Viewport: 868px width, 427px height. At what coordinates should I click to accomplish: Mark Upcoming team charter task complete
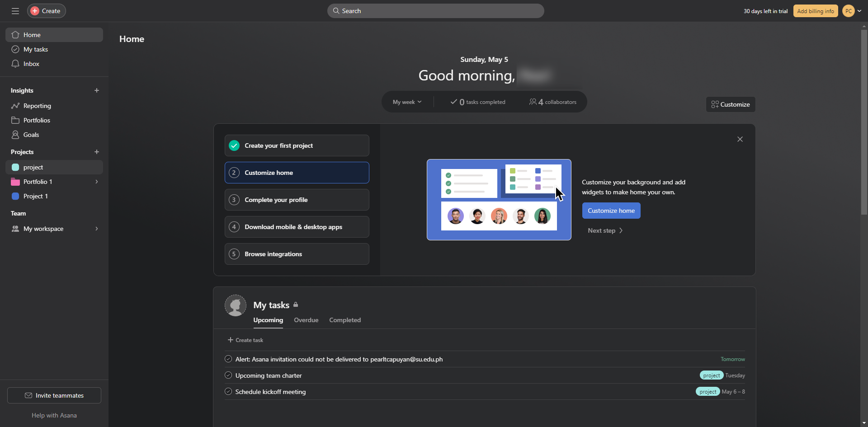click(228, 375)
